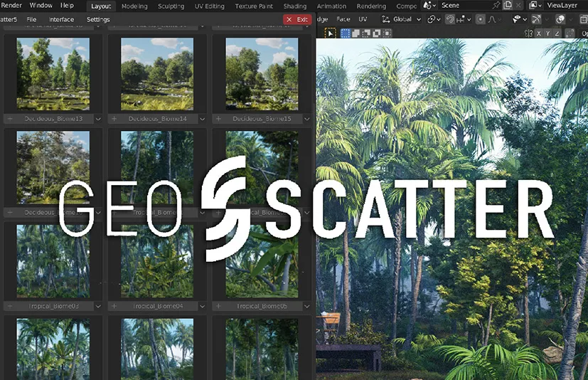The image size is (588, 380).
Task: Toggle Z axis mirror
Action: [557, 33]
